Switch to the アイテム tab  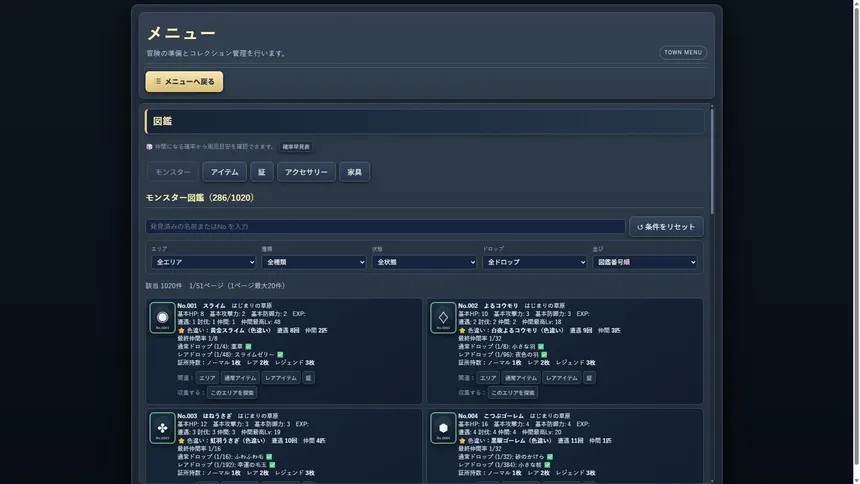(224, 172)
